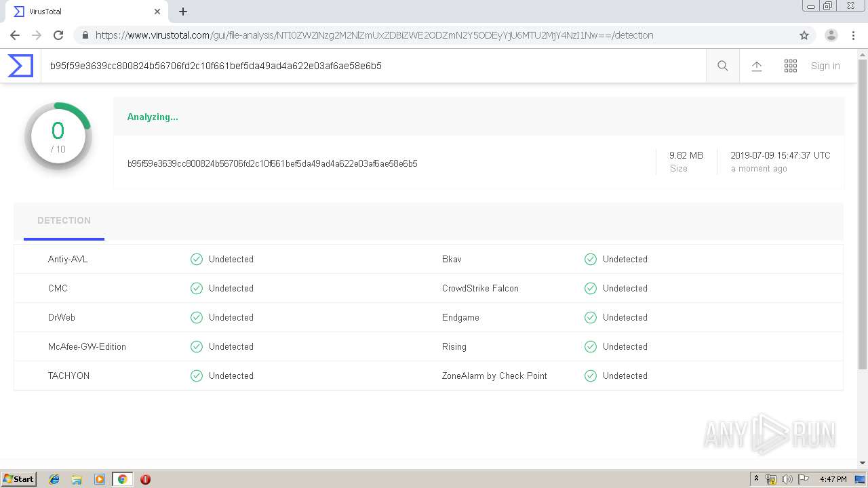Close the VirusTotal browser tab
Image resolution: width=868 pixels, height=488 pixels.
pos(157,12)
